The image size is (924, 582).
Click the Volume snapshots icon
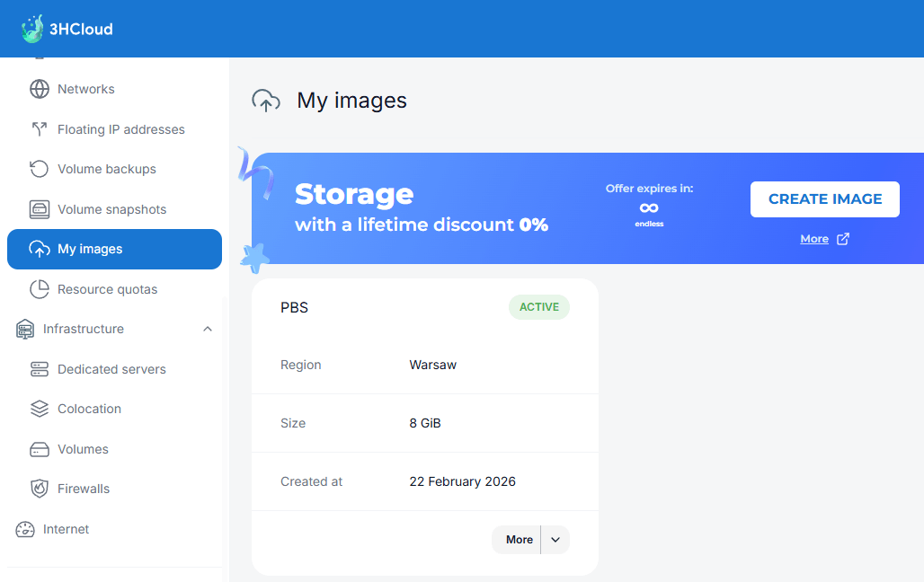pos(40,209)
